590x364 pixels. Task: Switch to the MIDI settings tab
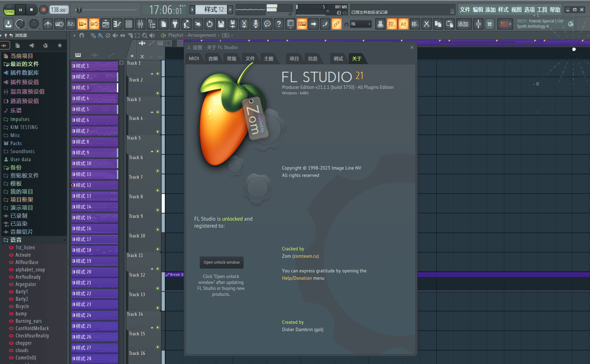[194, 58]
